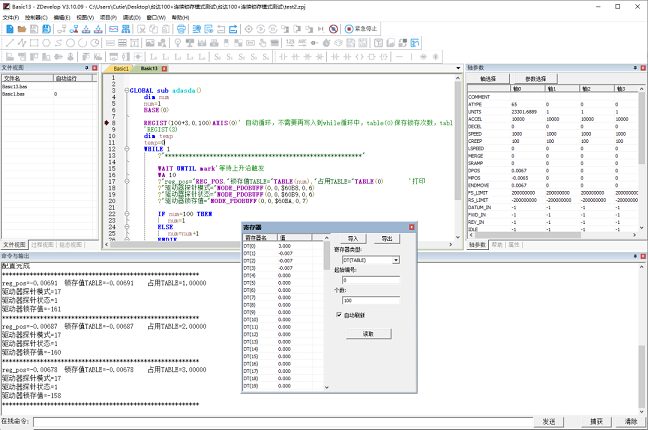Click the 发送 send button
Screen dimensions: 648x430
click(x=549, y=421)
